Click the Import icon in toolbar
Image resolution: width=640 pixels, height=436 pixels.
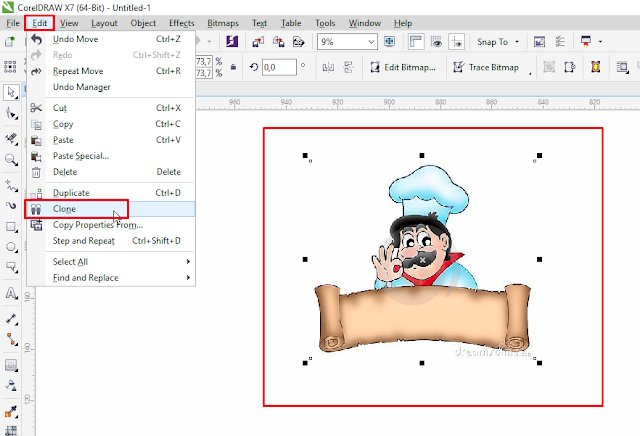click(258, 41)
